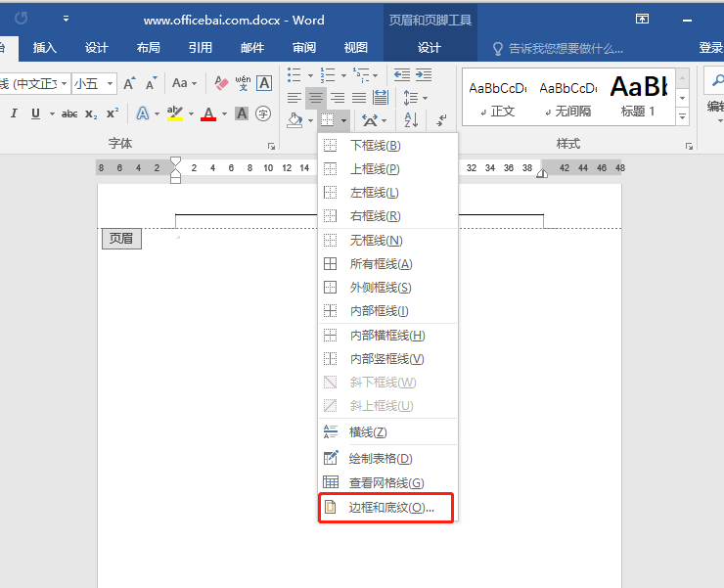Toggle strikethrough (abc) formatting
724x588 pixels.
coord(69,113)
